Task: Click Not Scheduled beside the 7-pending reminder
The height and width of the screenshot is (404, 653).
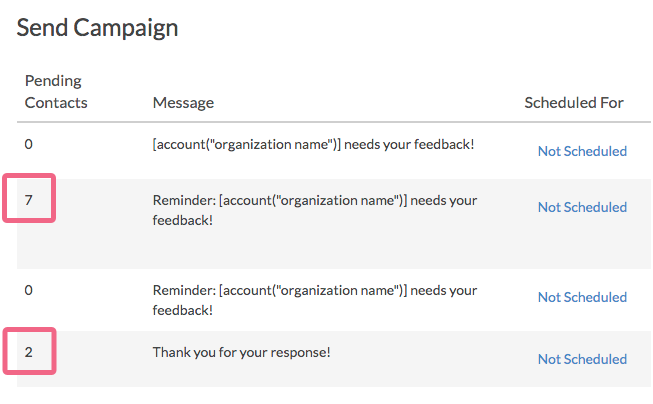Action: 582,207
